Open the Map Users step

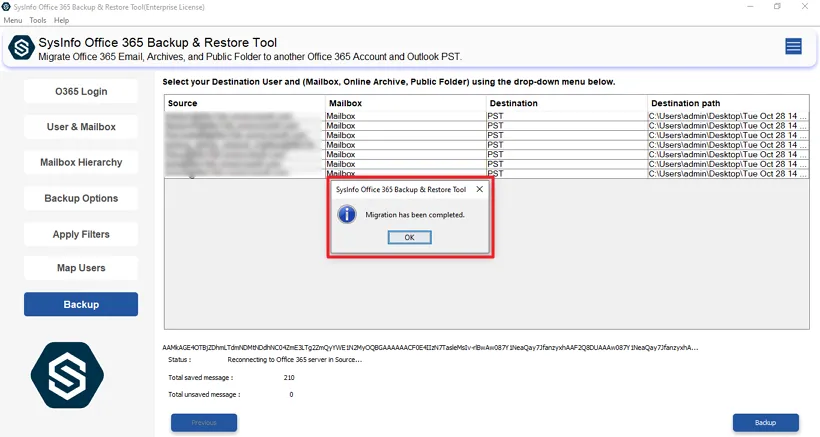81,268
